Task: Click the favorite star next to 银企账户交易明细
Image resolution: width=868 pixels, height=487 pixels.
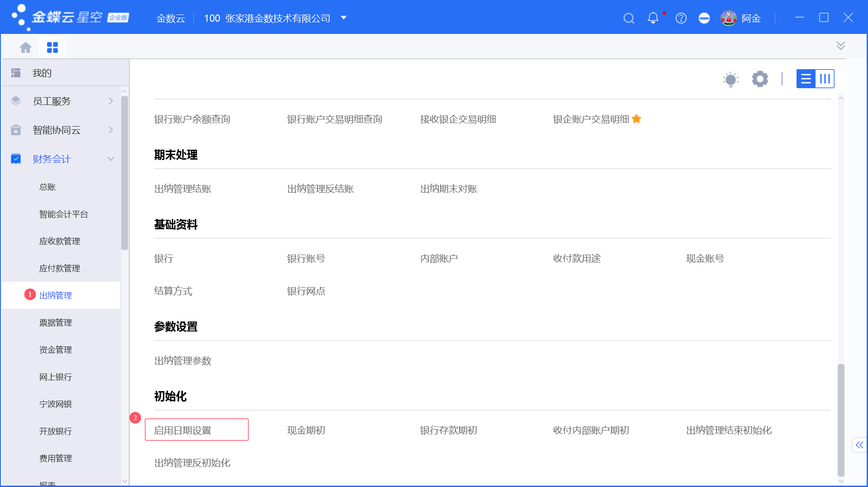Action: click(x=636, y=119)
